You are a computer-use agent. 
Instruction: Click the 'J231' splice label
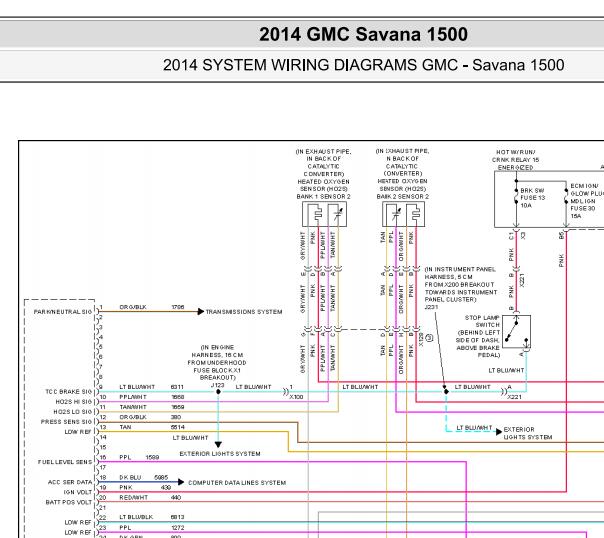[x=431, y=307]
